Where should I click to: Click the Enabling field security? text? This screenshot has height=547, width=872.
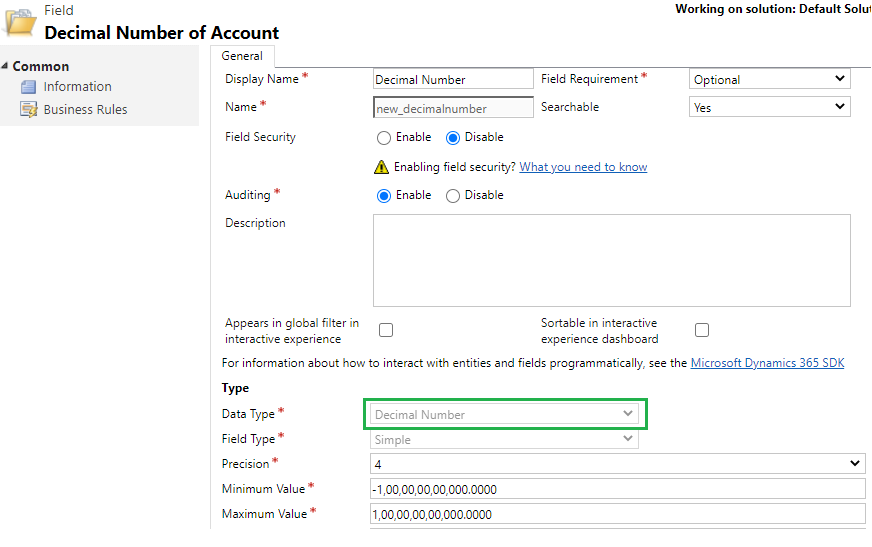pos(454,167)
